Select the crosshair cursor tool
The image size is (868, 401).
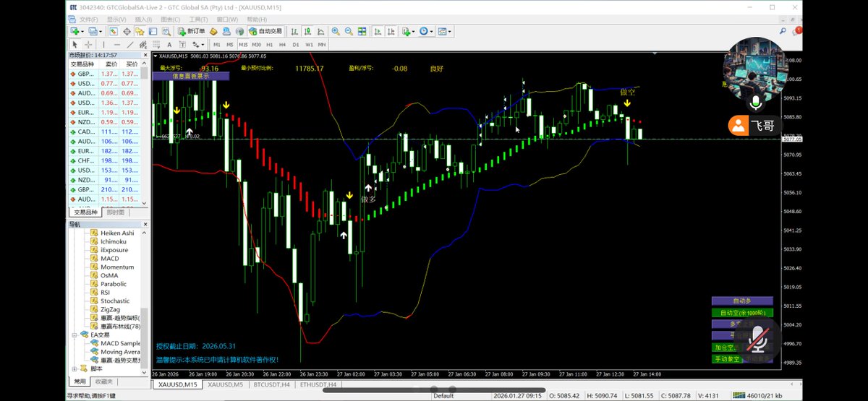tap(88, 45)
